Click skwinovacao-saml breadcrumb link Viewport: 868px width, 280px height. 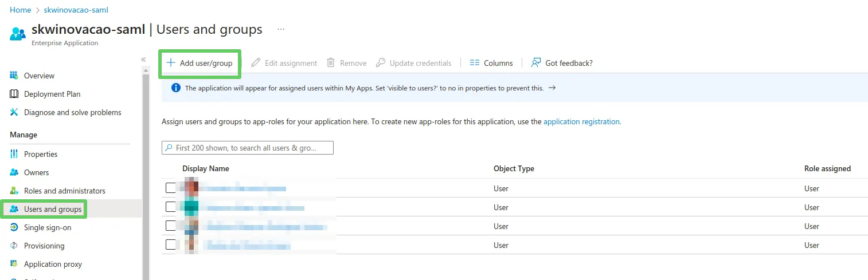point(76,10)
